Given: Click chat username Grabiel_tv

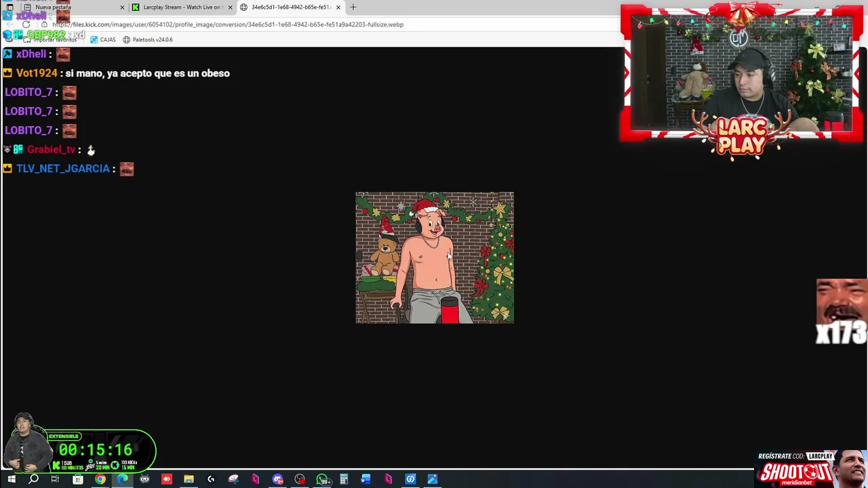Looking at the screenshot, I should 51,149.
